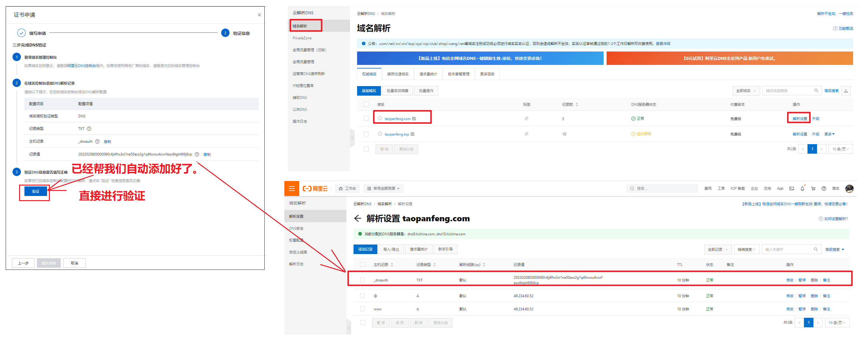Click the tag icon in taopanfeng.top row

(526, 134)
